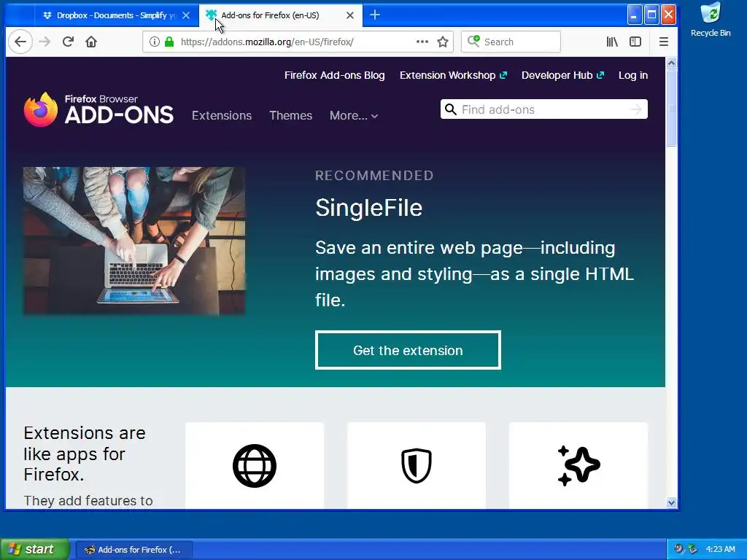
Task: Open the Firefox hamburger menu
Action: (x=664, y=42)
